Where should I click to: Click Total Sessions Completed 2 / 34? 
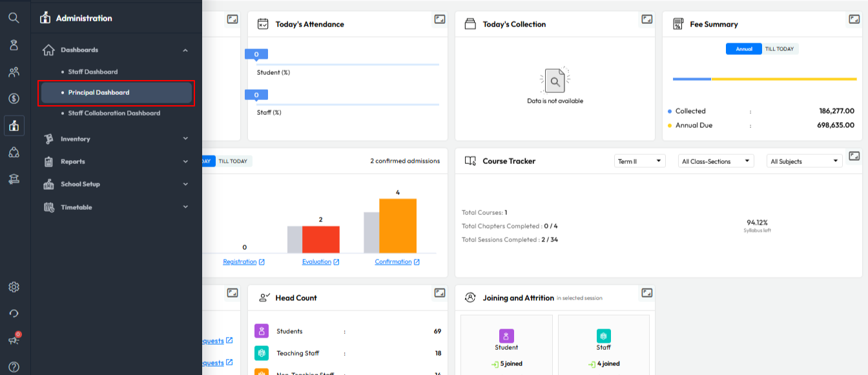510,239
